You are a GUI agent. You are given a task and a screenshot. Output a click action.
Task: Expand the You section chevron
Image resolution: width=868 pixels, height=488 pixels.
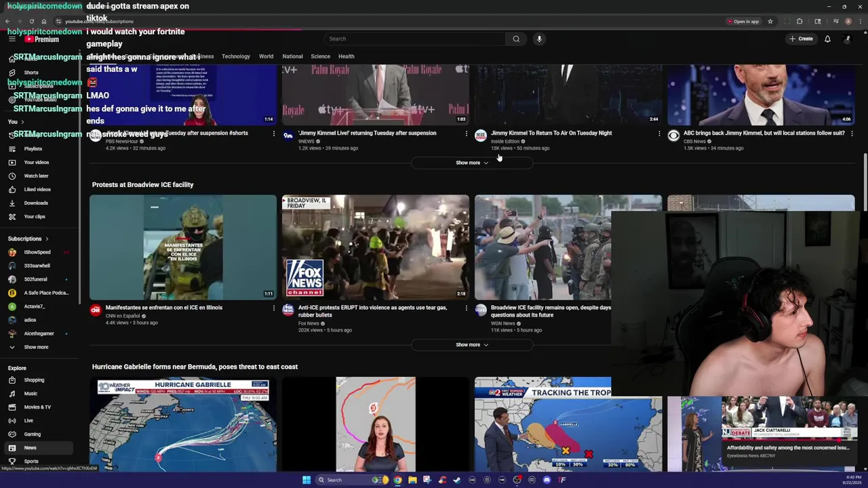point(22,122)
